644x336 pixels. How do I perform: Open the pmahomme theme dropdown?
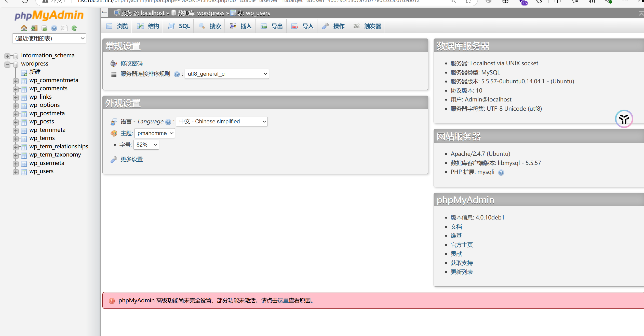coord(155,133)
